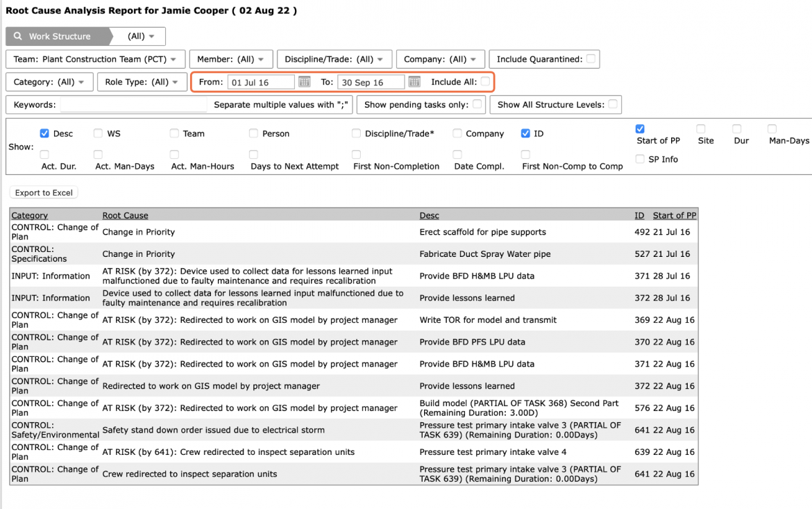The height and width of the screenshot is (509, 812).
Task: Open the Company filter dropdown
Action: click(440, 59)
